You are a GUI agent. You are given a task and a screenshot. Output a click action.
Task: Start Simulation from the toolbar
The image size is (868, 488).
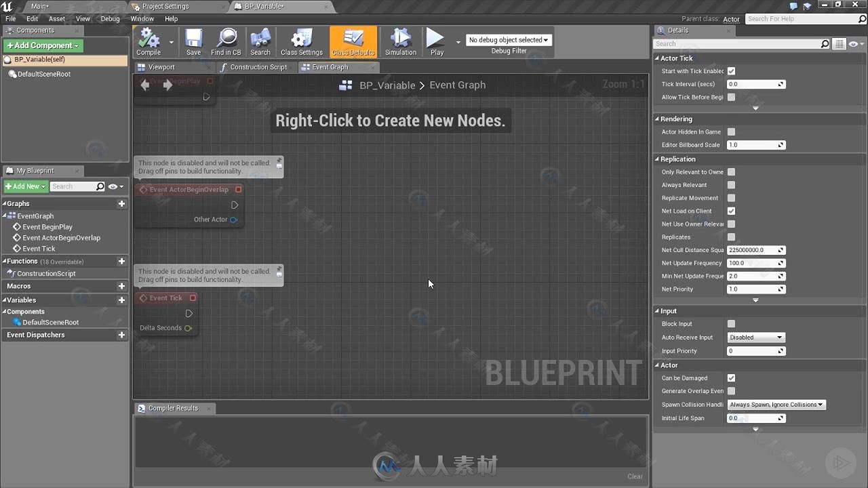click(x=401, y=42)
